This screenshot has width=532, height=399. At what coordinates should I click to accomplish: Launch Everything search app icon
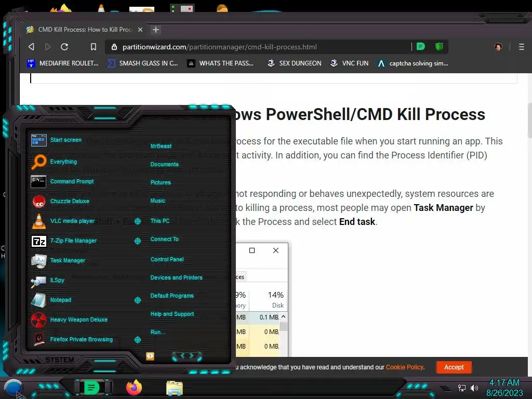pyautogui.click(x=39, y=162)
